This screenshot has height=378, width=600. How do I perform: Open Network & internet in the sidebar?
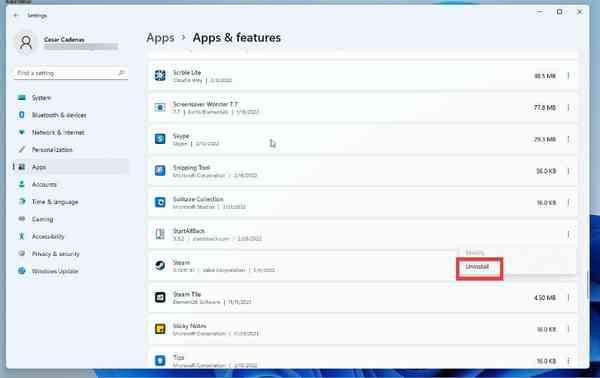[71, 132]
